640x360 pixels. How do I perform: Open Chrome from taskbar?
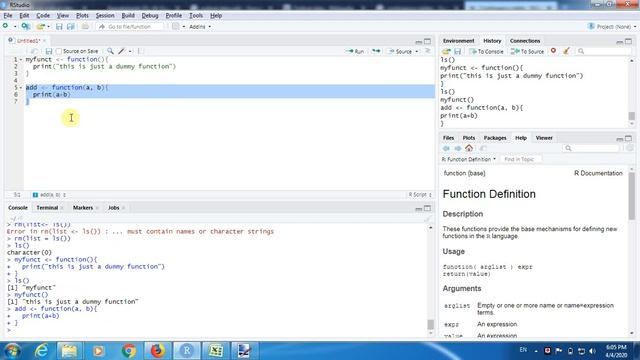tap(129, 351)
